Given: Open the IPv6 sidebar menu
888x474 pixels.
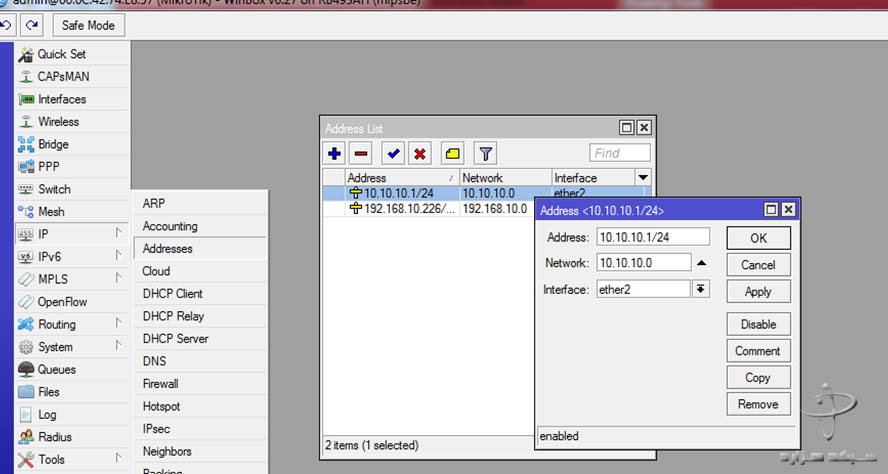Looking at the screenshot, I should tap(71, 257).
